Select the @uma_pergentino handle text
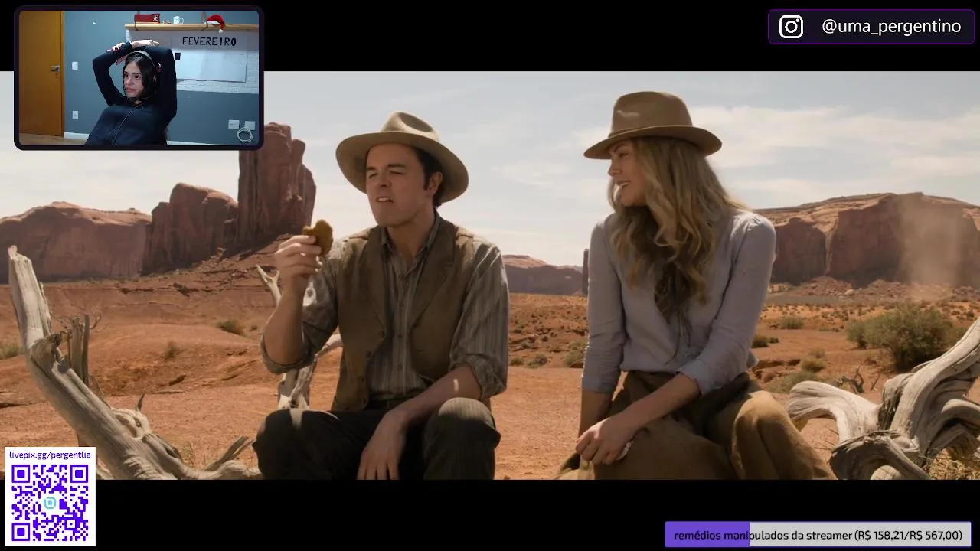The height and width of the screenshot is (551, 980). [891, 27]
